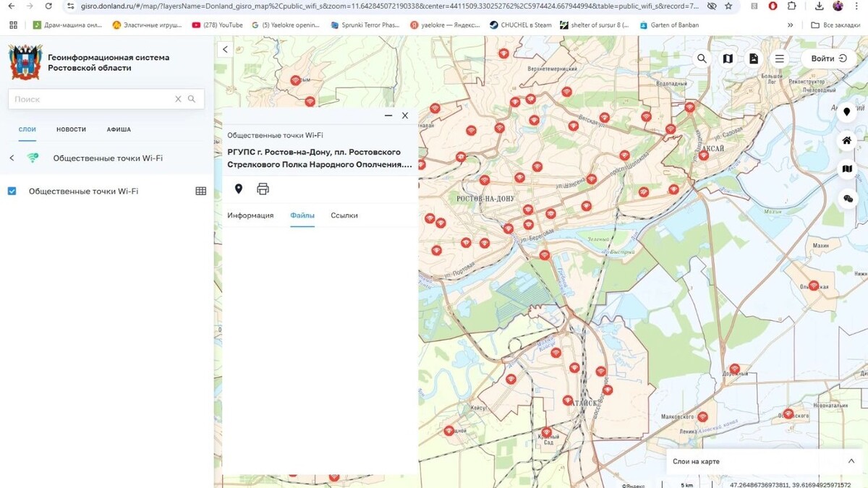Open the Chrome three-dot menu
Image resolution: width=868 pixels, height=488 pixels.
click(x=857, y=6)
